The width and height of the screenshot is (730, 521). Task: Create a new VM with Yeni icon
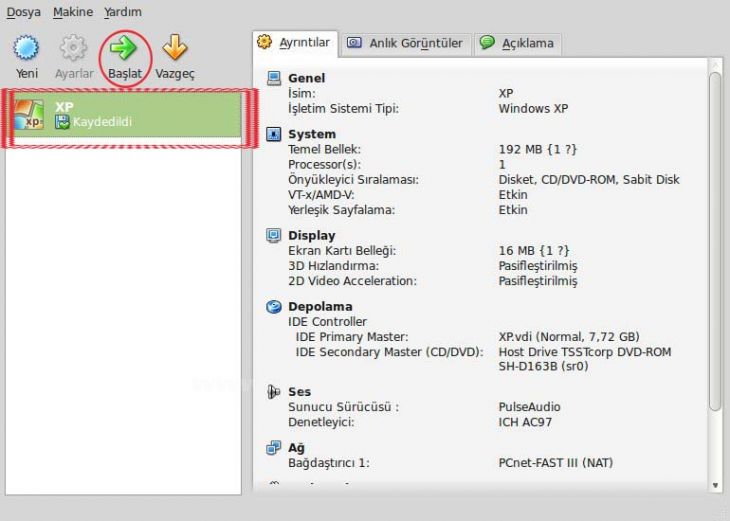pos(26,48)
